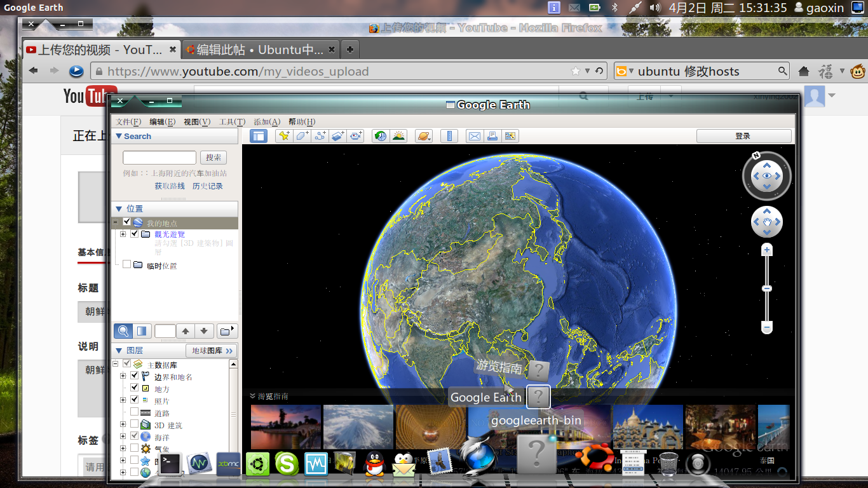Image resolution: width=868 pixels, height=488 pixels.
Task: Open the QQ penguin dock icon
Action: pyautogui.click(x=375, y=464)
